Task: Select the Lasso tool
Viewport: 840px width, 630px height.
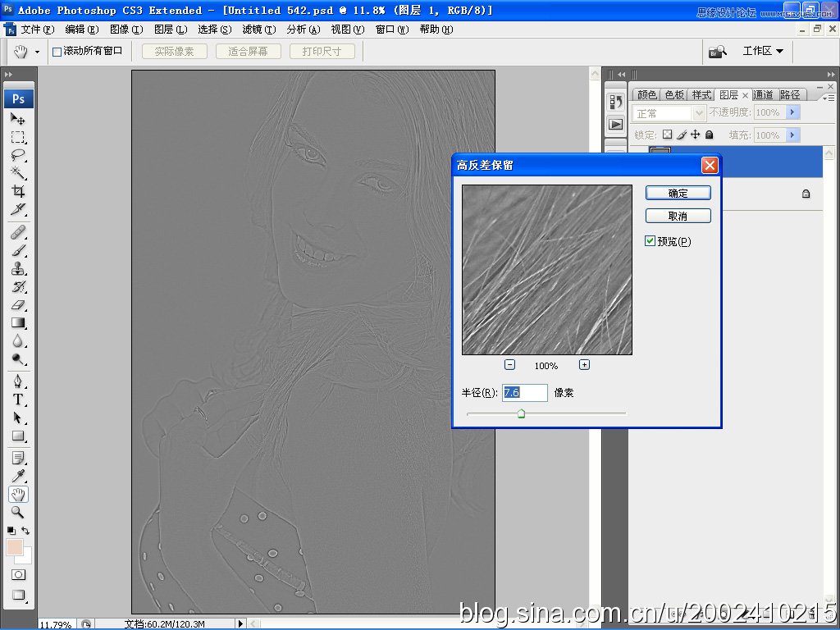Action: click(x=18, y=155)
